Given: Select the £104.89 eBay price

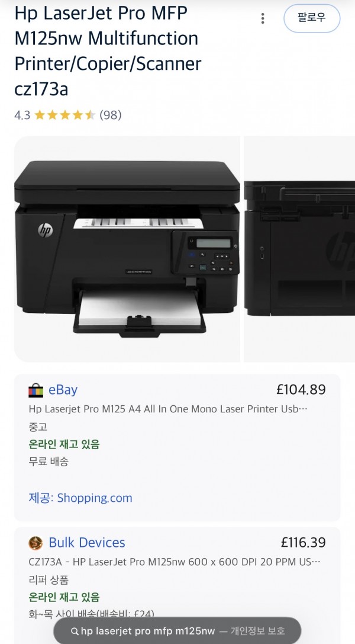Looking at the screenshot, I should (x=301, y=389).
